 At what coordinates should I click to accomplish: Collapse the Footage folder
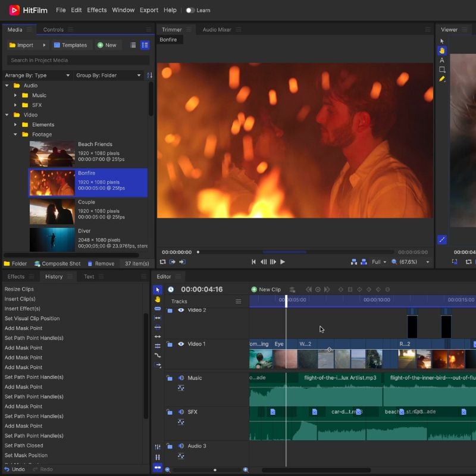pyautogui.click(x=15, y=134)
